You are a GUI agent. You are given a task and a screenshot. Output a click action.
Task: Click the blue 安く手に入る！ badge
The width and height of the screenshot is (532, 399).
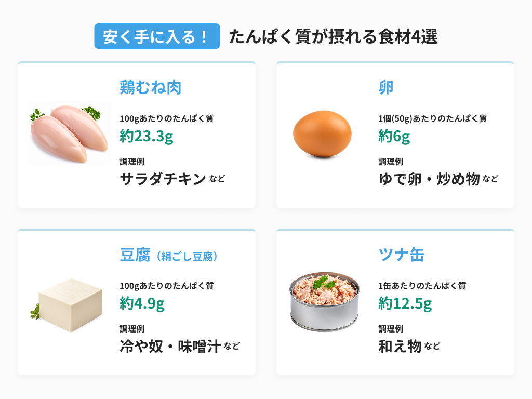coord(157,36)
